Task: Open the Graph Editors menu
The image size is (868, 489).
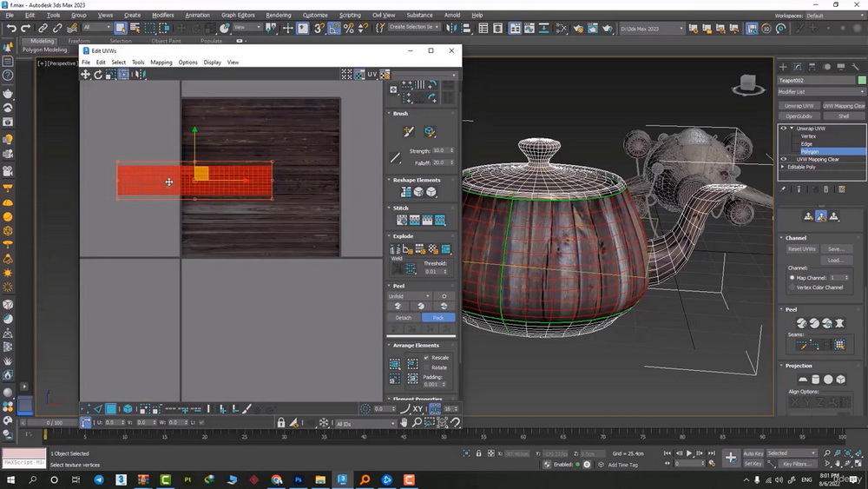Action: click(x=238, y=15)
